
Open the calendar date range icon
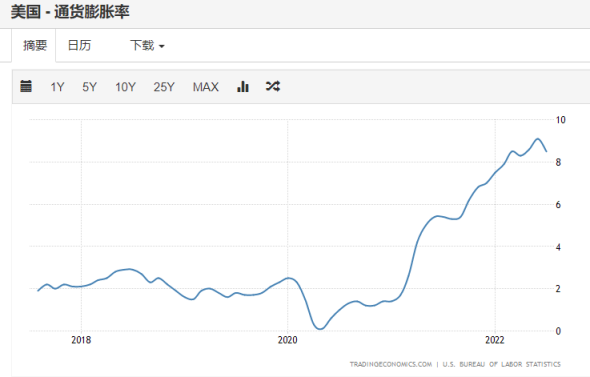point(26,86)
